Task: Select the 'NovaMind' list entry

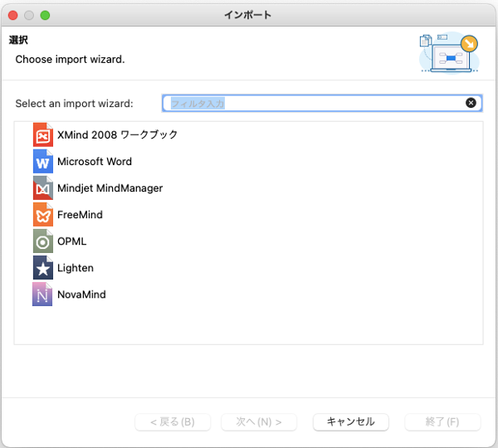Action: tap(81, 295)
